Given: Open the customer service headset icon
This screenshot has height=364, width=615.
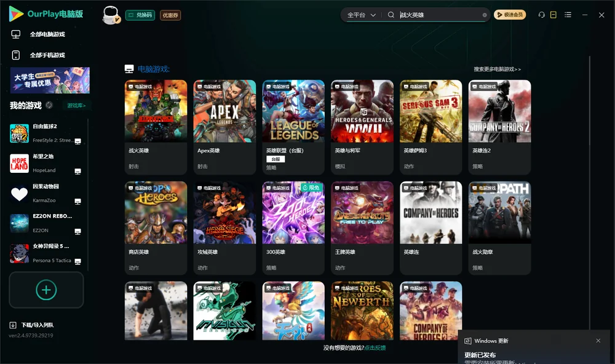Looking at the screenshot, I should [x=541, y=15].
